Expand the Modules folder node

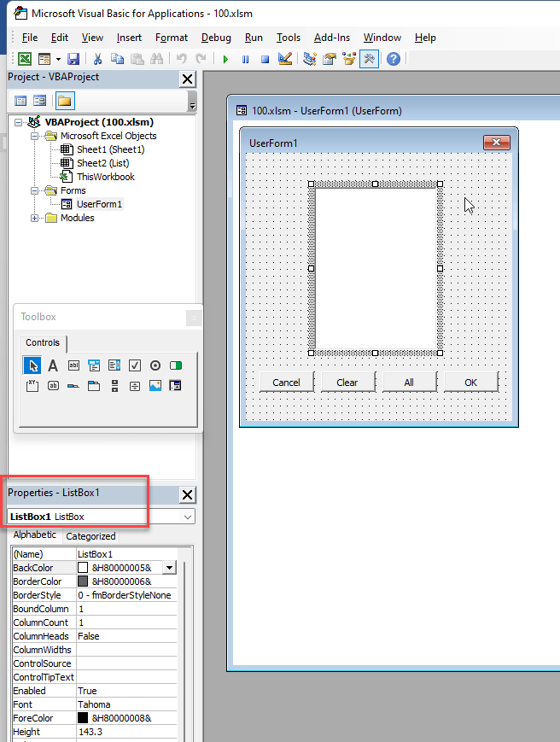coord(34,218)
